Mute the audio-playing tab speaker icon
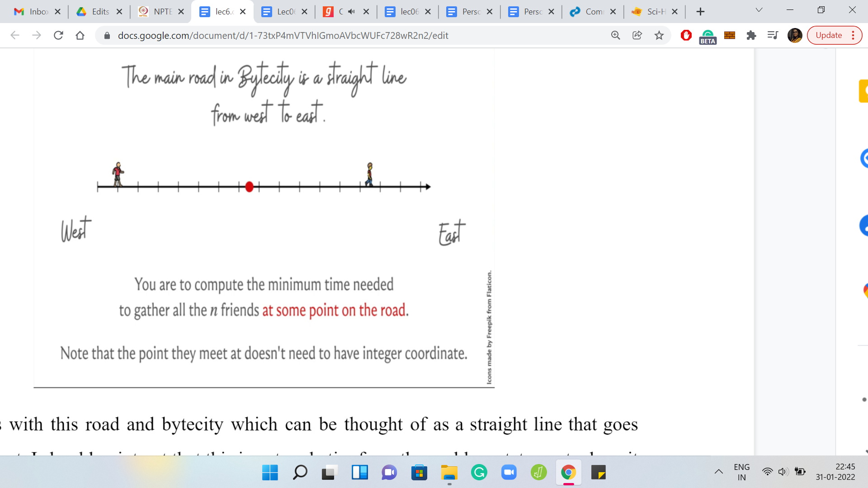The height and width of the screenshot is (488, 868). pos(352,12)
